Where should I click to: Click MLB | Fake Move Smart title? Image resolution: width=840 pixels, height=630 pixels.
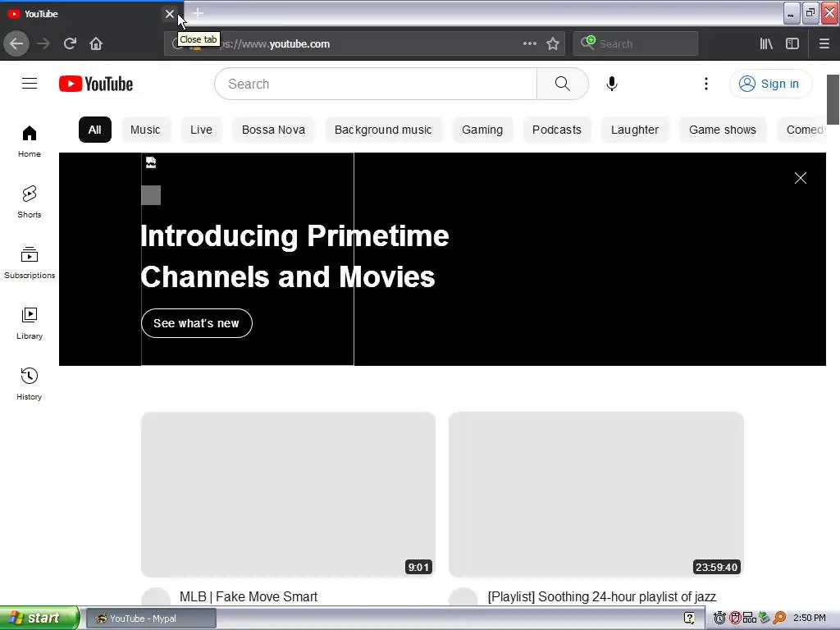[x=249, y=597]
